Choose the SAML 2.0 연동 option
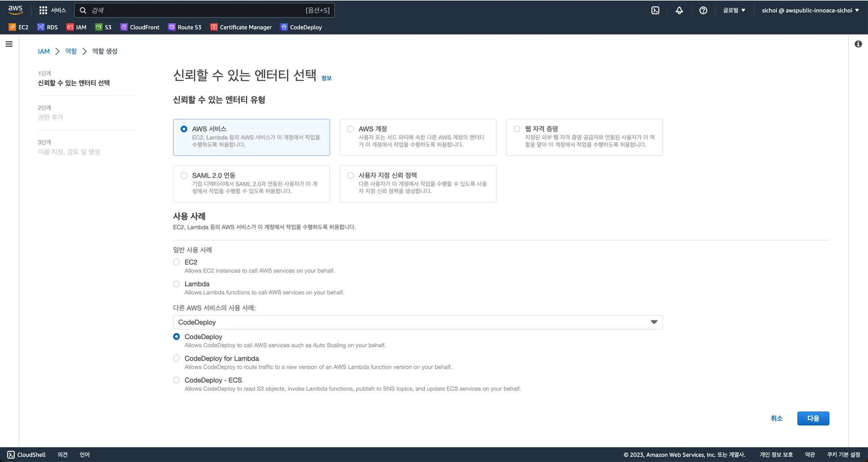 point(184,176)
